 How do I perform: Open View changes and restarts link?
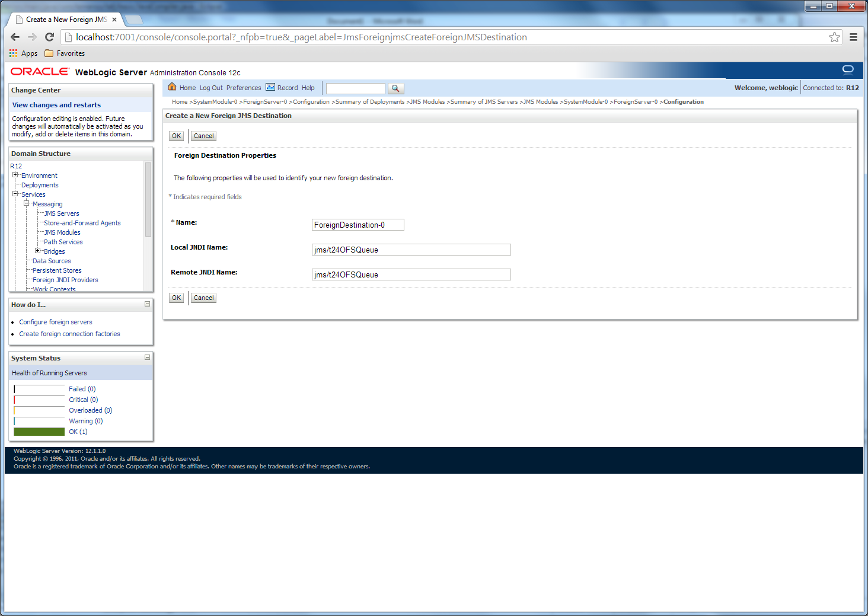pyautogui.click(x=56, y=105)
